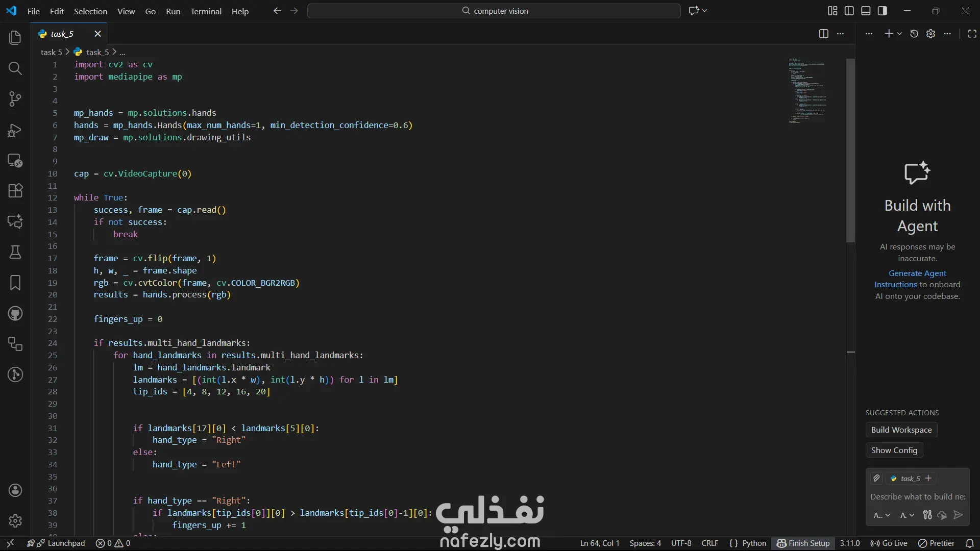Toggle the primary side bar layout button
980x551 pixels.
[x=849, y=11]
